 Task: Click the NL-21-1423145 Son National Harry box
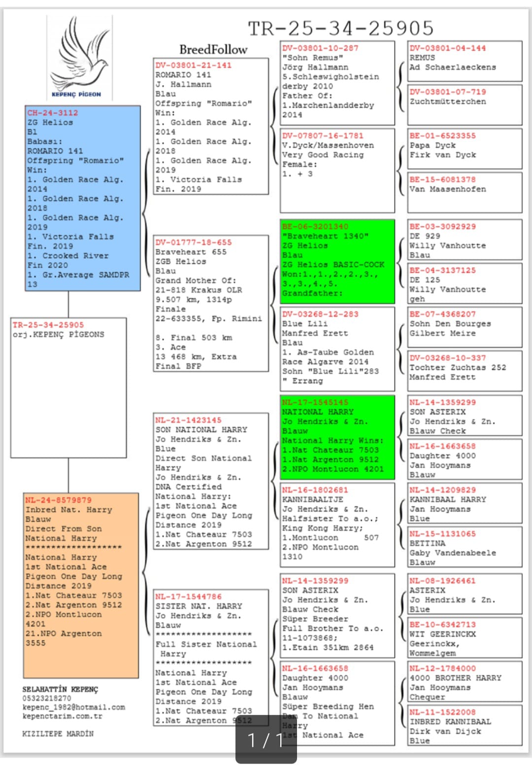point(211,481)
